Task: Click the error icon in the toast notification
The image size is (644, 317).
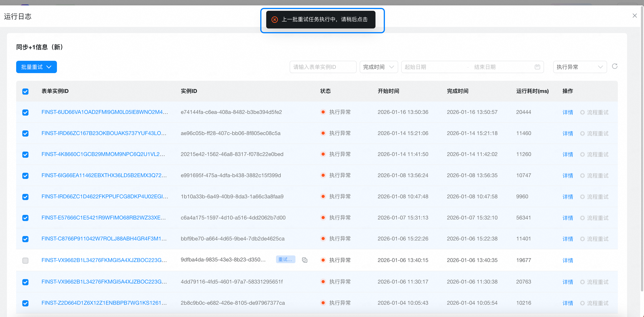Action: pos(274,19)
